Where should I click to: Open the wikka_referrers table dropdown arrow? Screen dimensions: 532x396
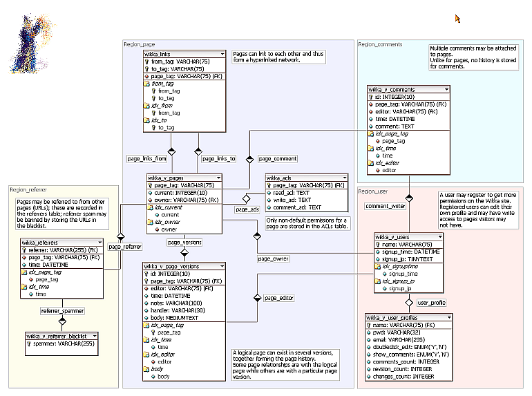[99, 243]
